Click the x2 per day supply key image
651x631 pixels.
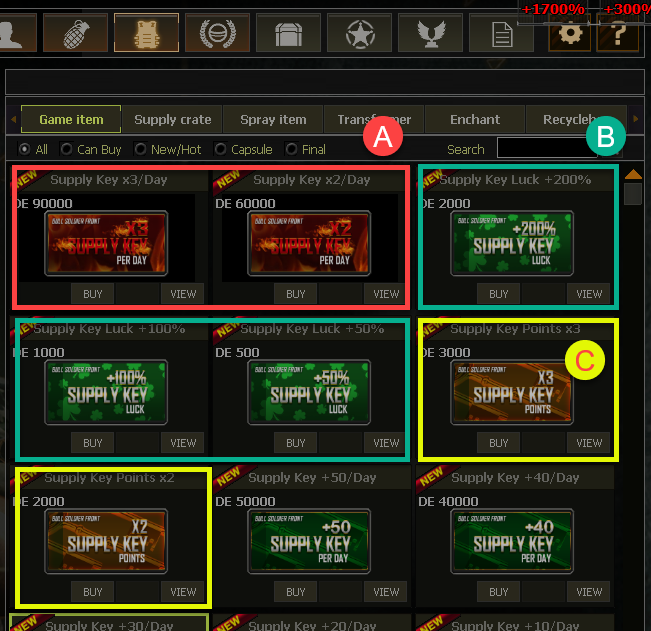(309, 243)
